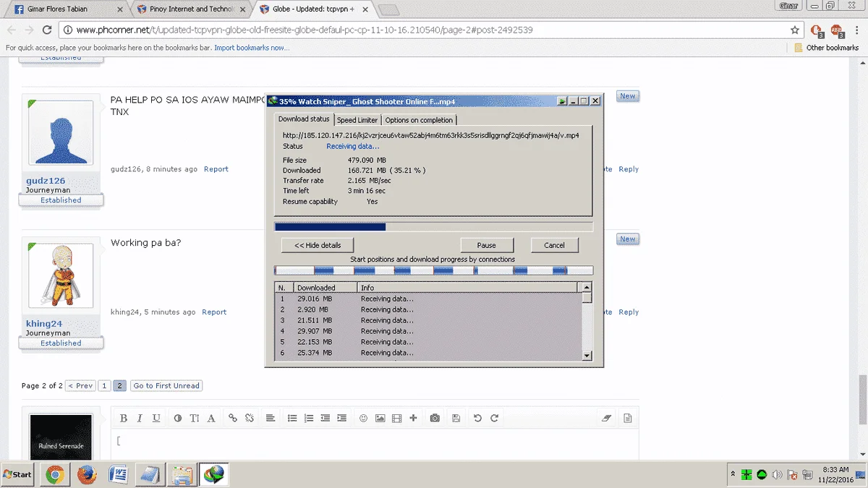Open Internet Download Manager taskbar icon
This screenshot has width=868, height=488.
pos(214,475)
